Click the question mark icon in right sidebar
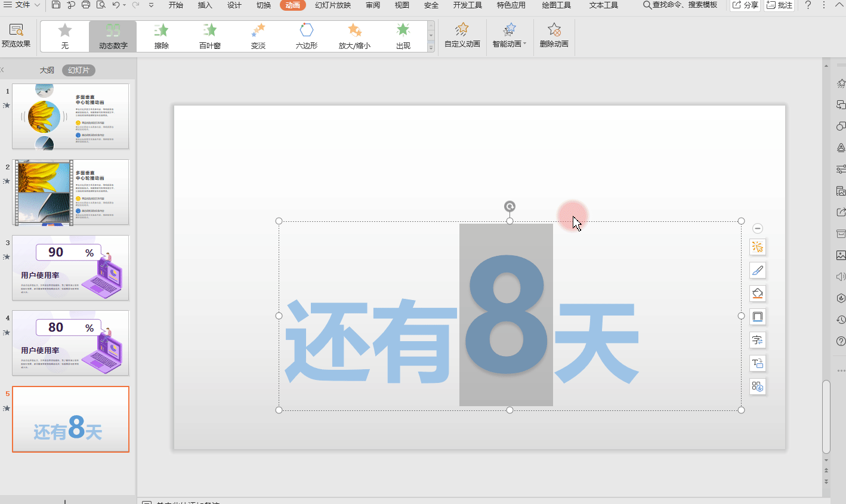The image size is (846, 504). [841, 341]
